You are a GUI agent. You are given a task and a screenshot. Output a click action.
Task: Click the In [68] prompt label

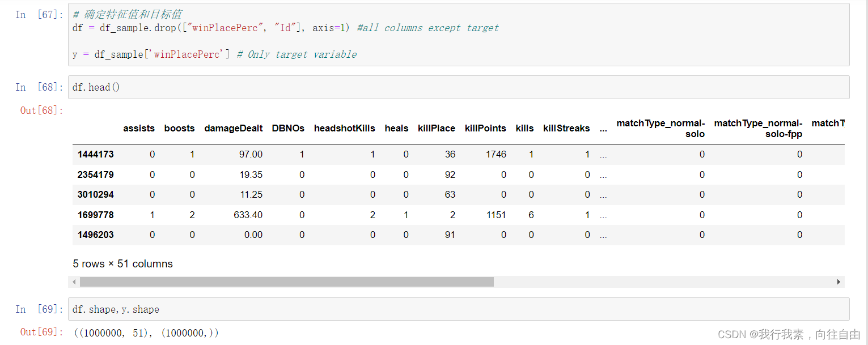point(40,87)
